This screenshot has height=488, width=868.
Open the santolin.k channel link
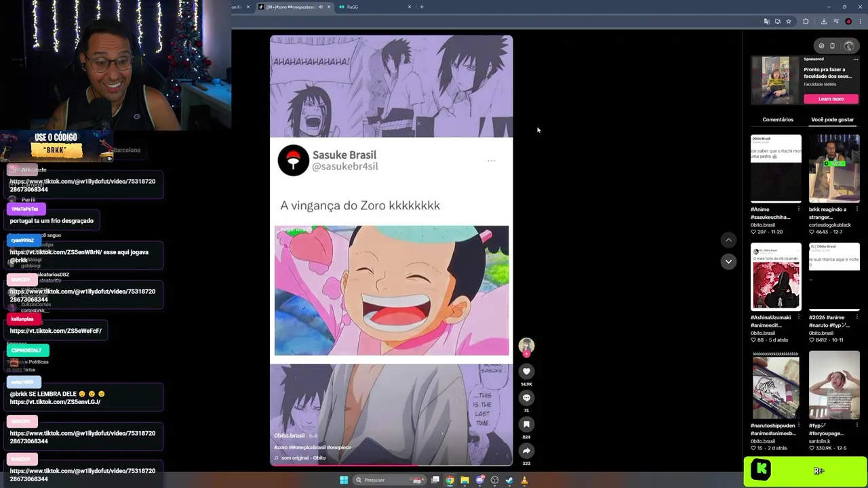[x=819, y=441]
